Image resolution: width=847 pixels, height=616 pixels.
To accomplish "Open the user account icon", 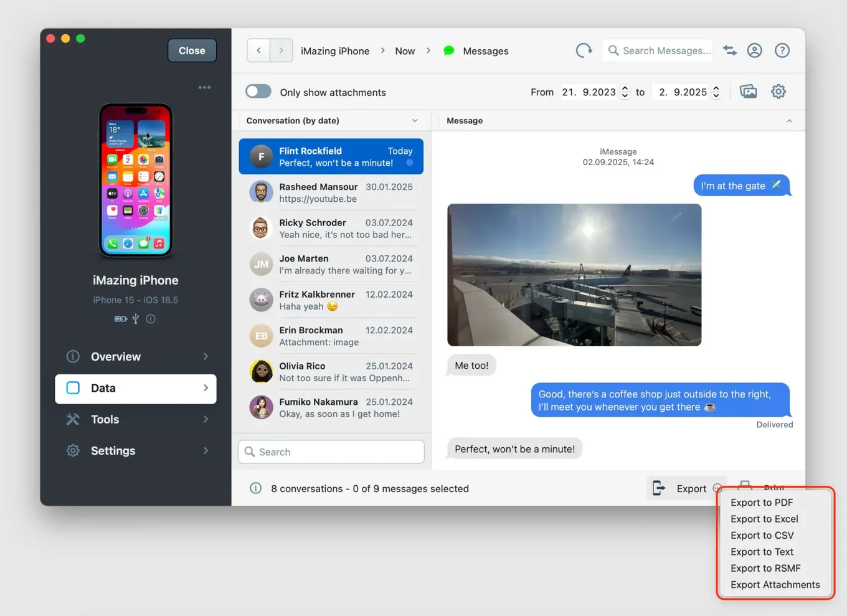I will click(x=755, y=50).
